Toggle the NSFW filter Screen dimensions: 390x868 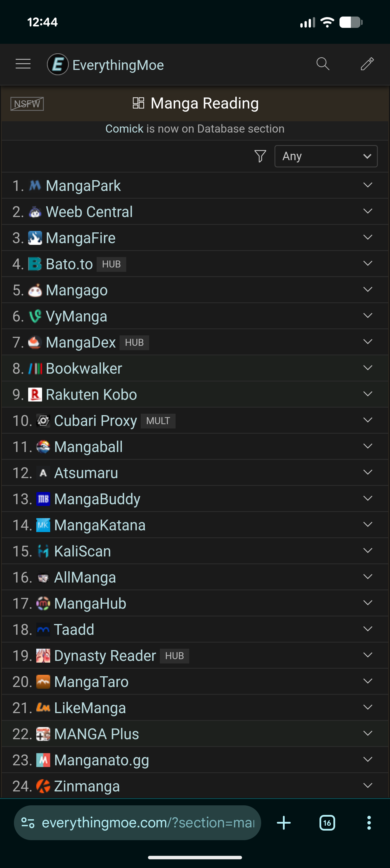27,104
